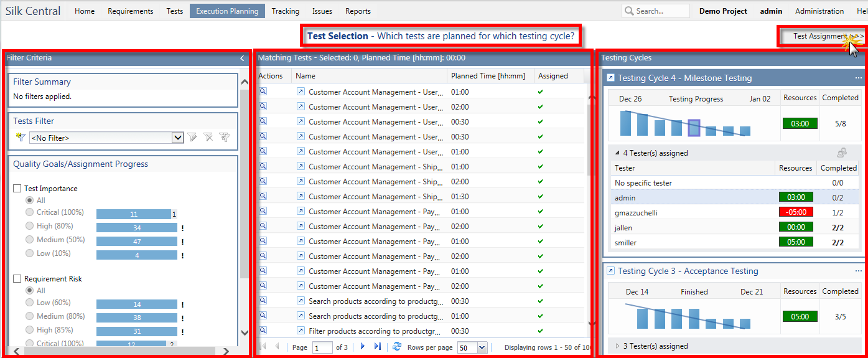The height and width of the screenshot is (358, 868).
Task: Open the Tracking menu
Action: (x=285, y=11)
